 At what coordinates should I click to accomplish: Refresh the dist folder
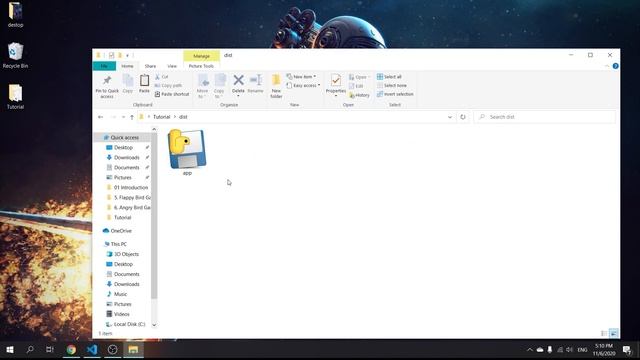tap(463, 117)
